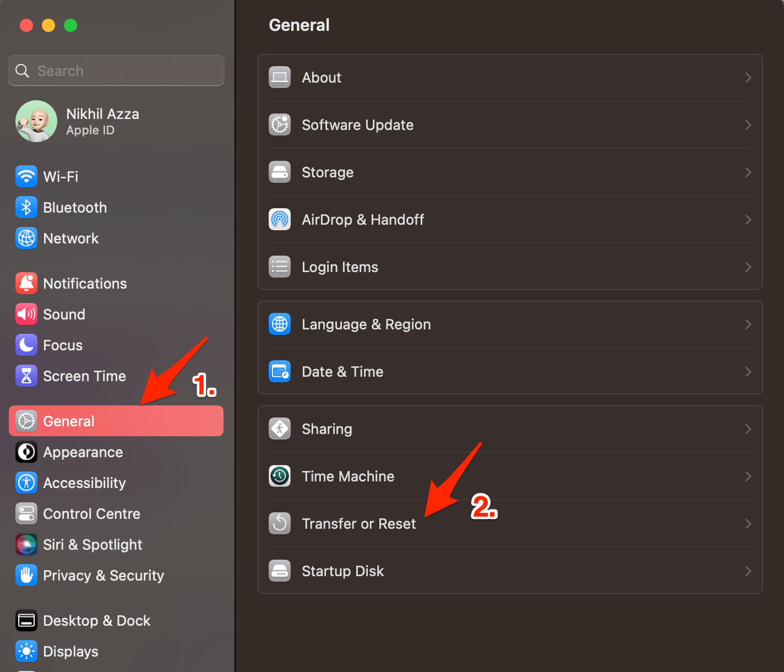Open Login Items text label
784x672 pixels.
pyautogui.click(x=340, y=267)
